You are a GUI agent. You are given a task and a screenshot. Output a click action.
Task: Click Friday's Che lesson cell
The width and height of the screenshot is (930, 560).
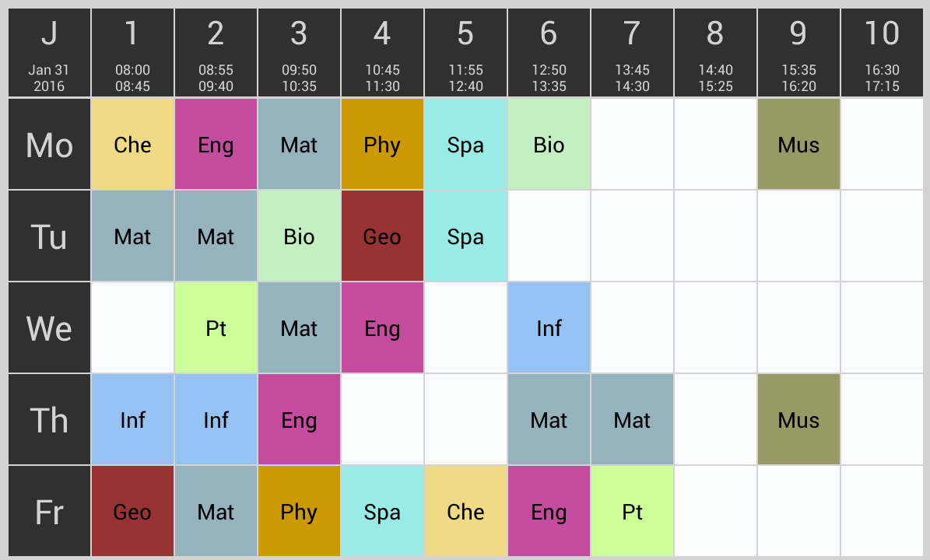pos(465,511)
